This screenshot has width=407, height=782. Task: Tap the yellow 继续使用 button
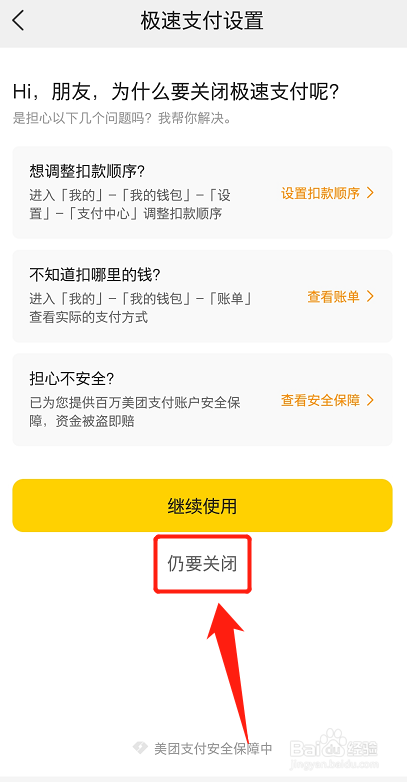click(203, 506)
